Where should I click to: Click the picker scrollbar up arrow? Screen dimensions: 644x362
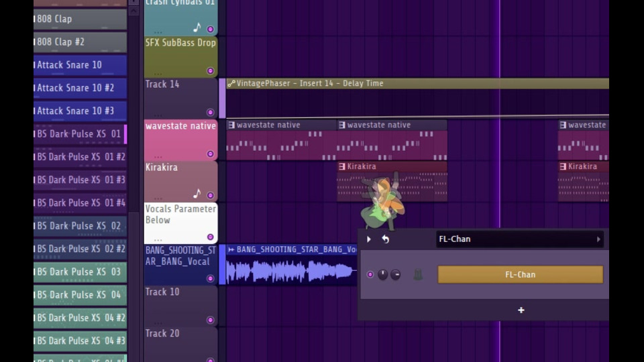point(134,11)
